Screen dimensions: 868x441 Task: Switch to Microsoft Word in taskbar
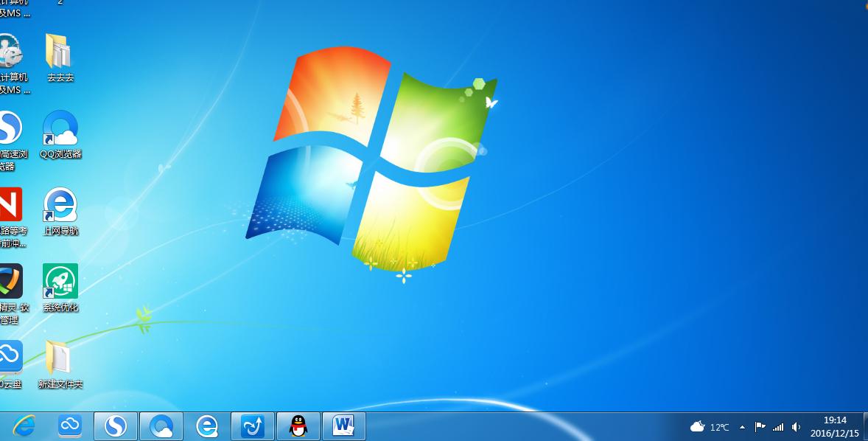pyautogui.click(x=343, y=426)
